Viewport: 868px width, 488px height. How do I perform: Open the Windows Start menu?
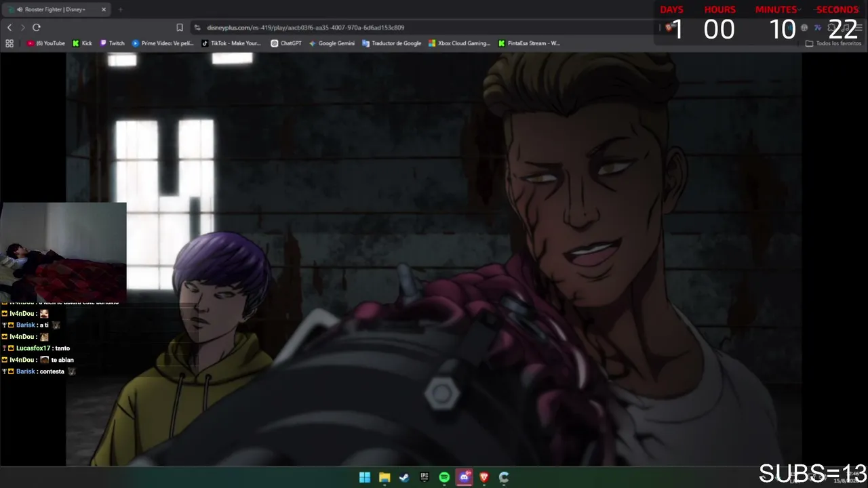click(x=365, y=477)
